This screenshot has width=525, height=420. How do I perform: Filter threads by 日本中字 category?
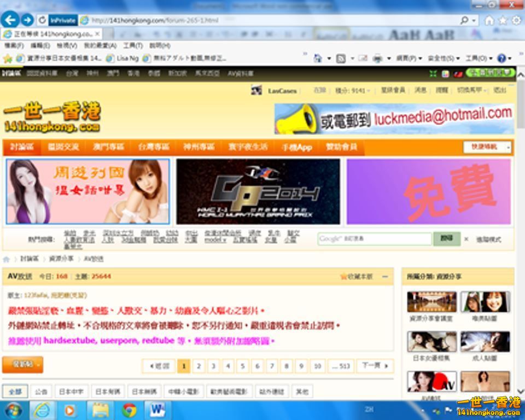71,391
